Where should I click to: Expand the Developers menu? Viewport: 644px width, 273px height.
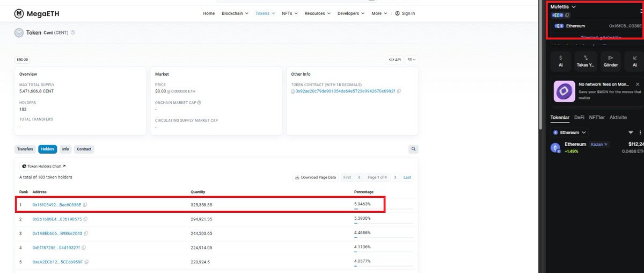351,13
